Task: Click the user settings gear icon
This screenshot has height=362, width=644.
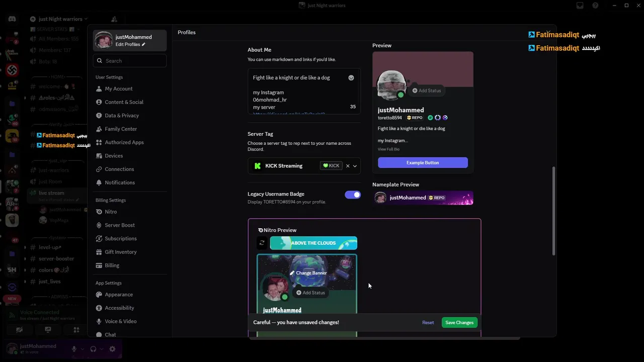Action: pos(112,349)
